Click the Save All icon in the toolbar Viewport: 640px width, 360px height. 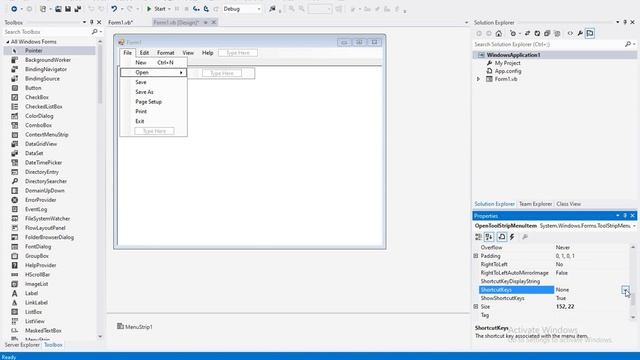tap(78, 9)
